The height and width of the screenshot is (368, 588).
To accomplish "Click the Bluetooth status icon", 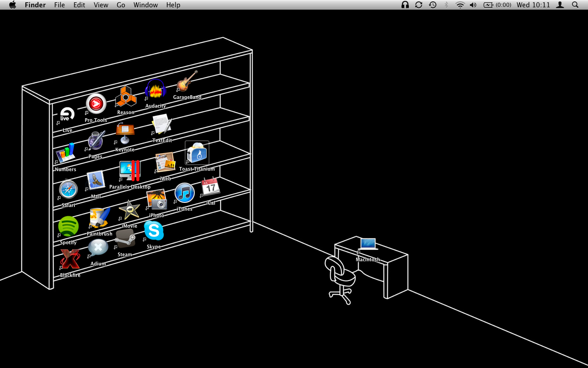I will pyautogui.click(x=446, y=5).
